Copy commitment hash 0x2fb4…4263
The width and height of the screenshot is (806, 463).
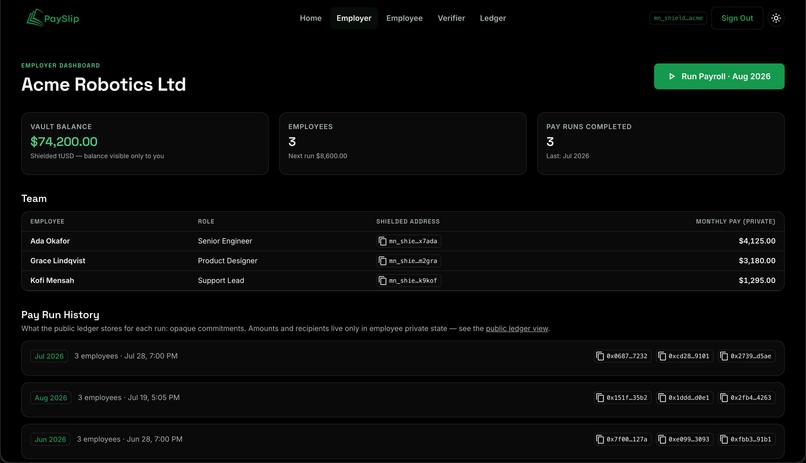click(746, 398)
